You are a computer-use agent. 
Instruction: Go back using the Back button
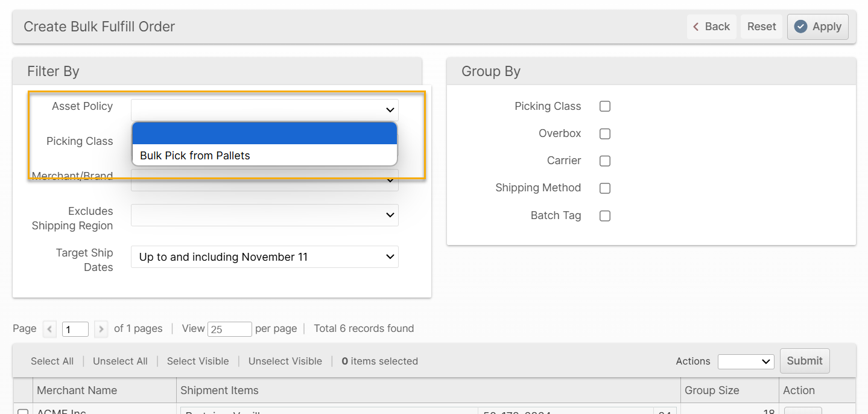click(711, 27)
